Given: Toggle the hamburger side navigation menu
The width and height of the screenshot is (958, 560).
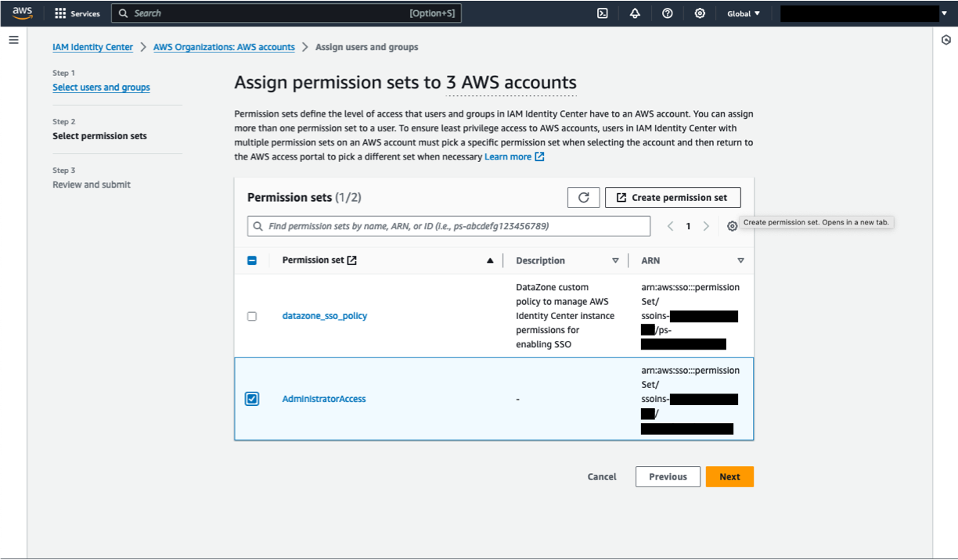Looking at the screenshot, I should (13, 39).
